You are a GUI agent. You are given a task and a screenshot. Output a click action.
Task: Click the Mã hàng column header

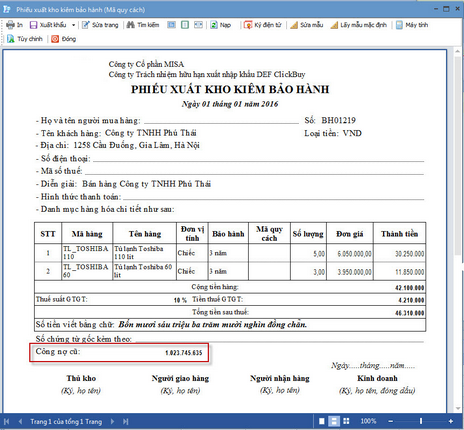click(87, 234)
